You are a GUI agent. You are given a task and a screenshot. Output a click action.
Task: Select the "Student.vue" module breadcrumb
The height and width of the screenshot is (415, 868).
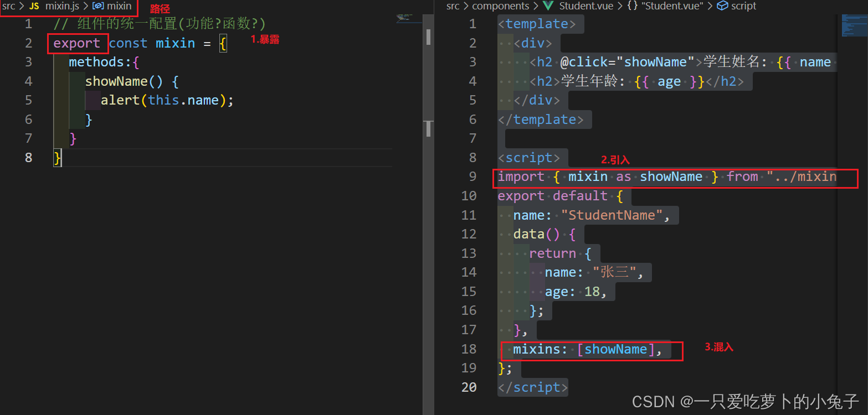click(x=671, y=6)
